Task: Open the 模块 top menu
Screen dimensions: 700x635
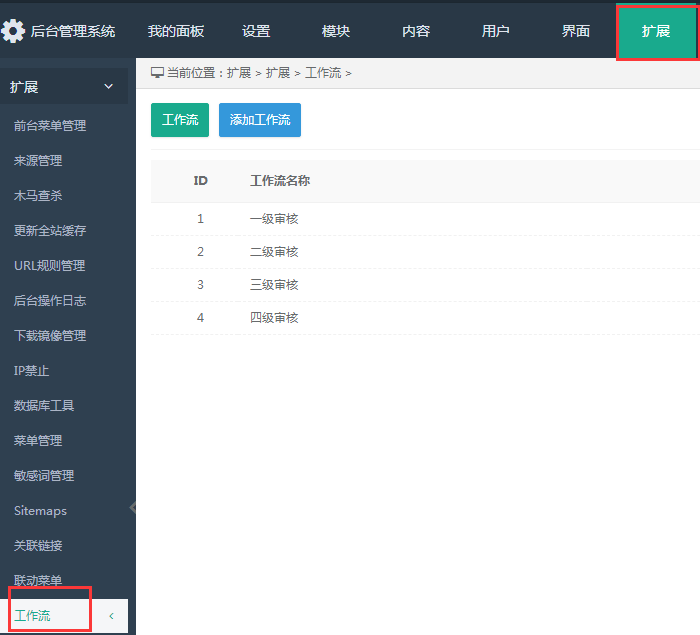Action: tap(336, 31)
